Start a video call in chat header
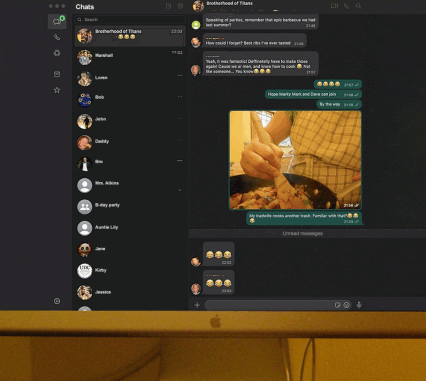This screenshot has width=426, height=381. pos(334,6)
